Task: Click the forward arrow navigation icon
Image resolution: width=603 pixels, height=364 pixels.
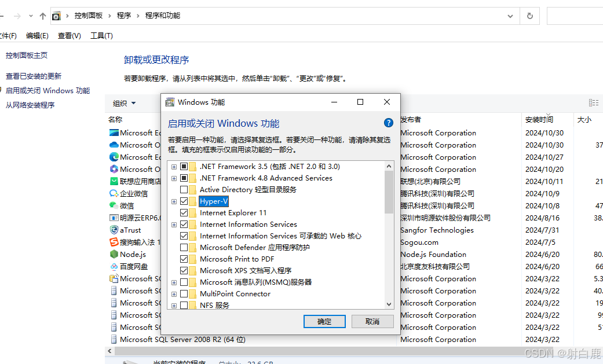Action: pos(17,16)
